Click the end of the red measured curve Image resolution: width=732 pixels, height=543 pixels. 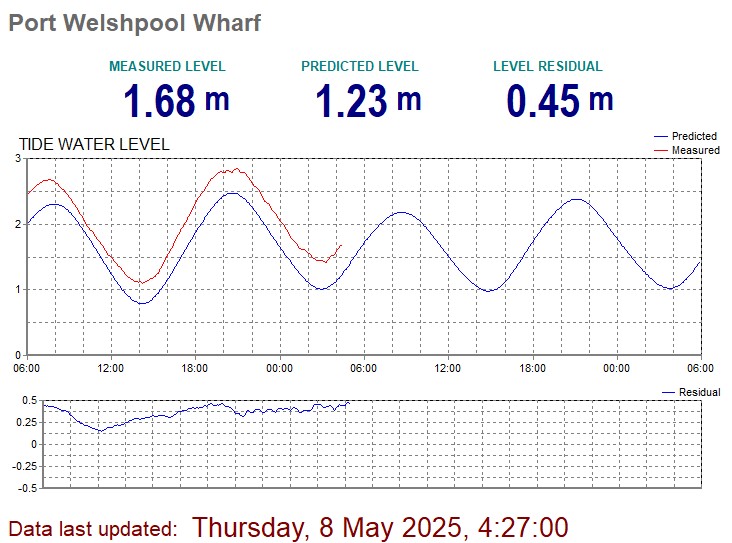pyautogui.click(x=341, y=245)
